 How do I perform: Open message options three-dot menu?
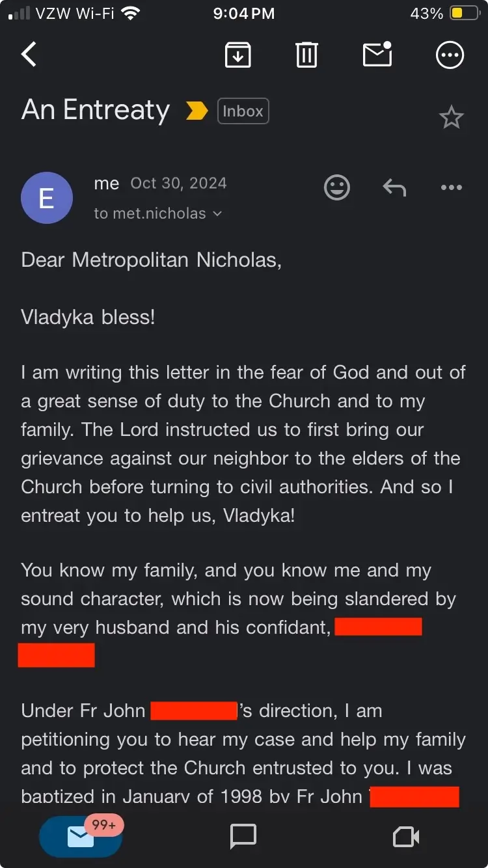[x=451, y=188]
